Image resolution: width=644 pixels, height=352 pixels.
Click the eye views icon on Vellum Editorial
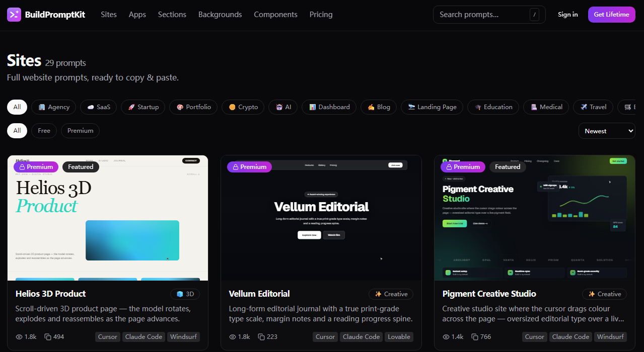click(233, 337)
